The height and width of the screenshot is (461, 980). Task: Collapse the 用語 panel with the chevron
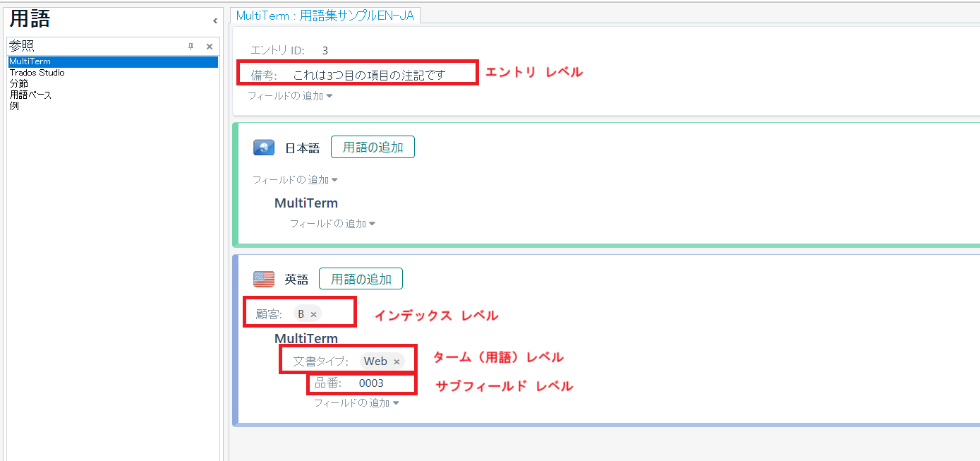pyautogui.click(x=215, y=21)
